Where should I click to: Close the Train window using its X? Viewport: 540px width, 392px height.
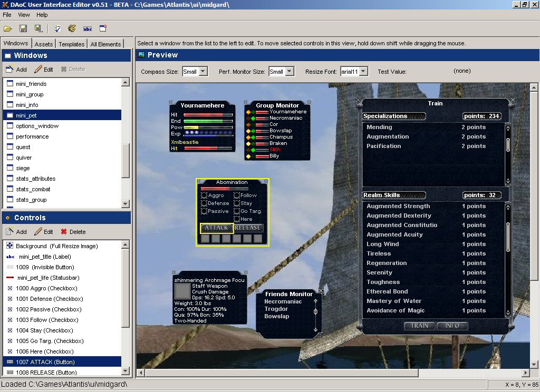pyautogui.click(x=513, y=100)
